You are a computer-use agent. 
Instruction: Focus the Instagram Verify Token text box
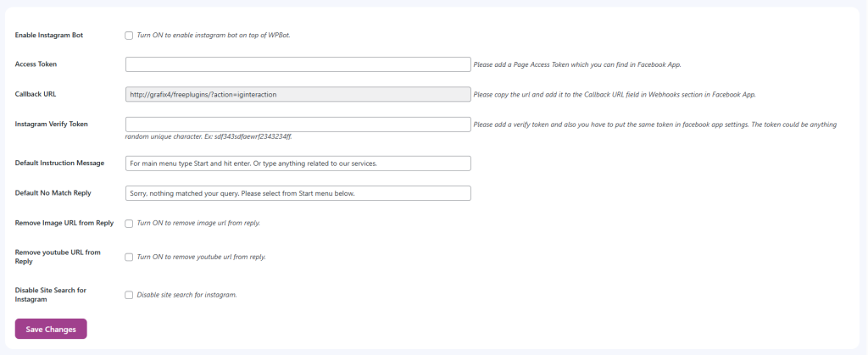[298, 125]
